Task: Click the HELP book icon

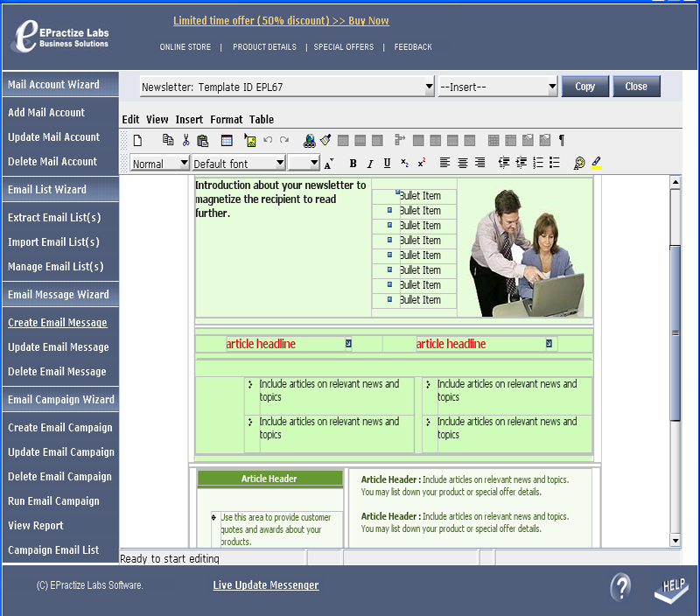Action: (671, 590)
